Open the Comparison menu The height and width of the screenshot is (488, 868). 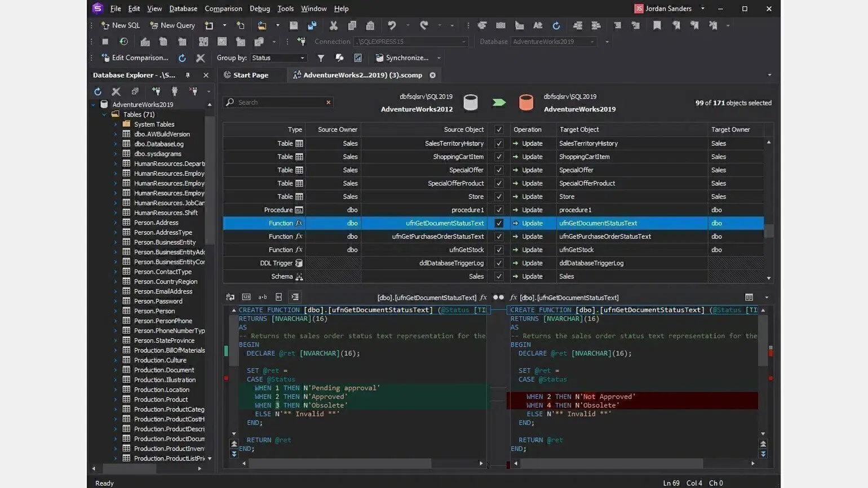[x=223, y=8]
